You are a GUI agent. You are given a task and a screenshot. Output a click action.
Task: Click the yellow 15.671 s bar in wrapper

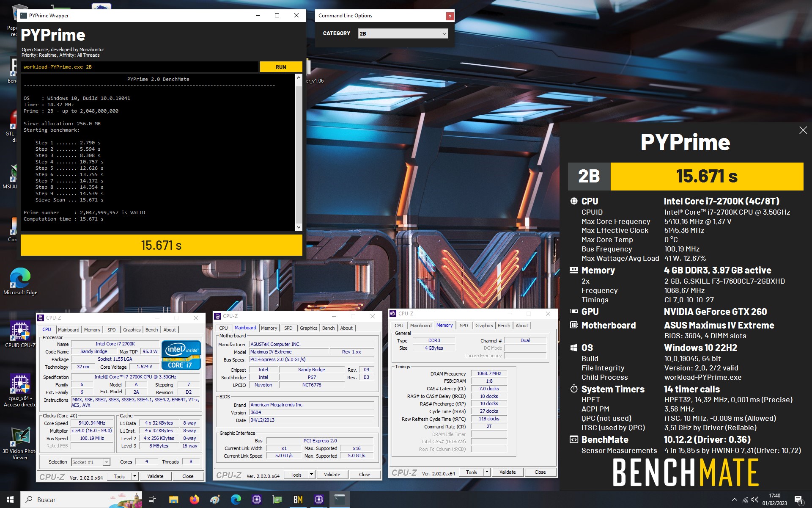[x=162, y=245]
